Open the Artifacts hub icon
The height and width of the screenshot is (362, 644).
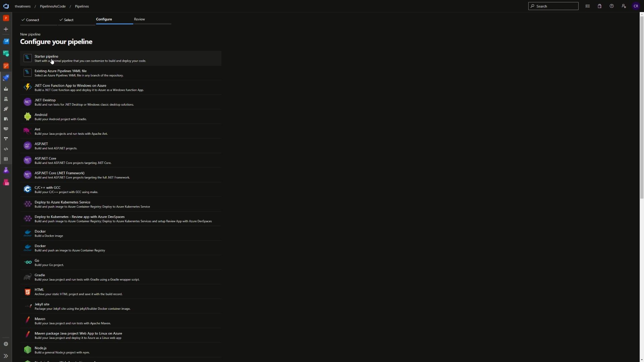[6, 182]
